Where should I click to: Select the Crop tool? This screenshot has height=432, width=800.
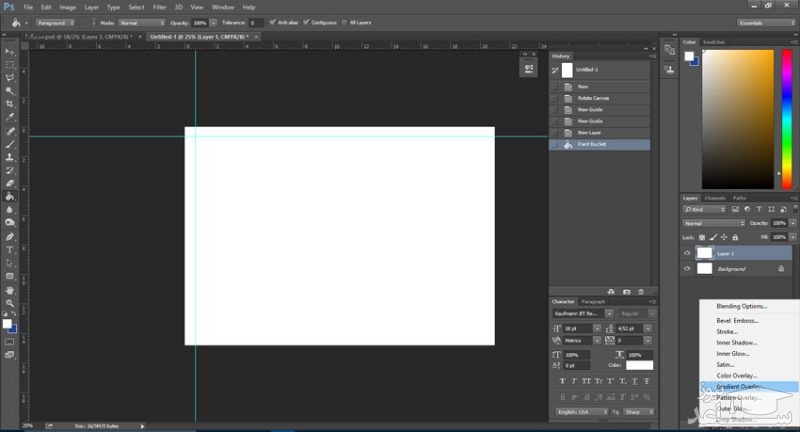click(x=10, y=103)
